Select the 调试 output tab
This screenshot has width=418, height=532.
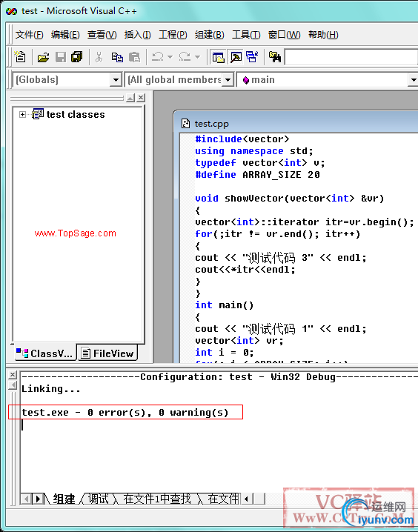[99, 499]
